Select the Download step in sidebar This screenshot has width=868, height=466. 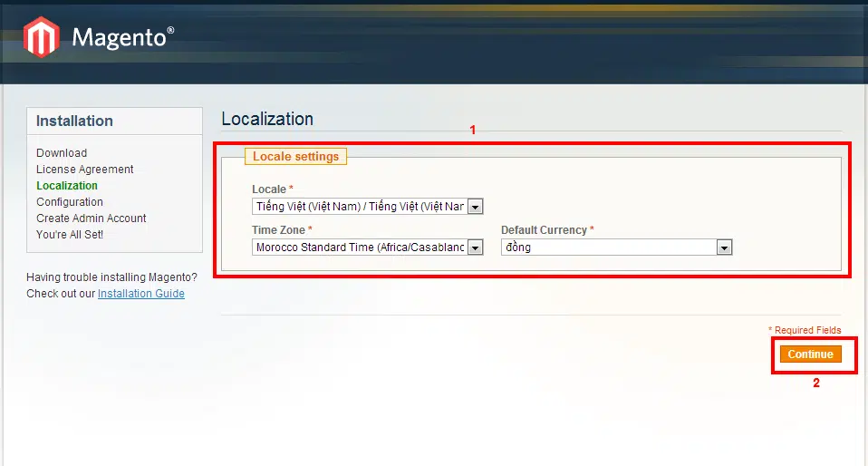click(x=62, y=153)
